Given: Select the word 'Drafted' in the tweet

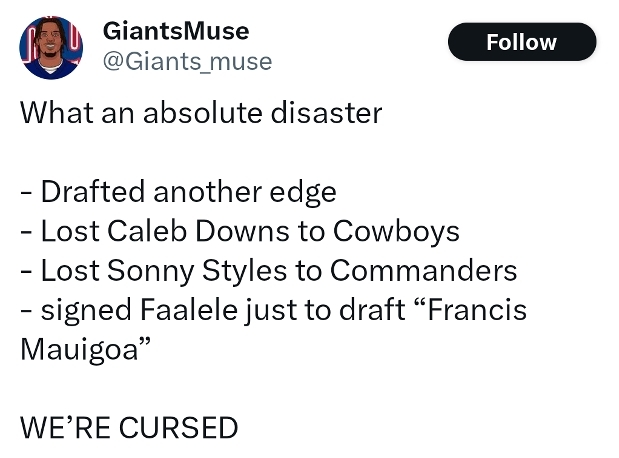Looking at the screenshot, I should (x=93, y=191).
